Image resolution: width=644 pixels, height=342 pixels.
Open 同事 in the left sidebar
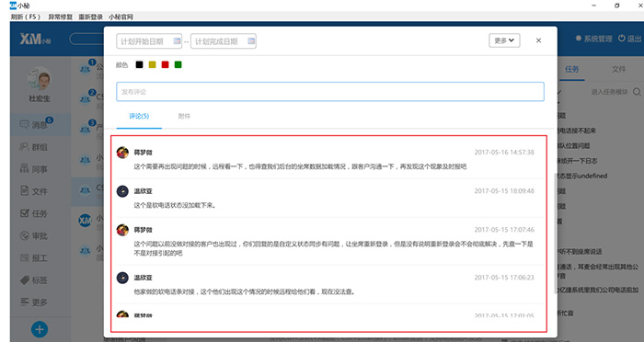[x=34, y=169]
